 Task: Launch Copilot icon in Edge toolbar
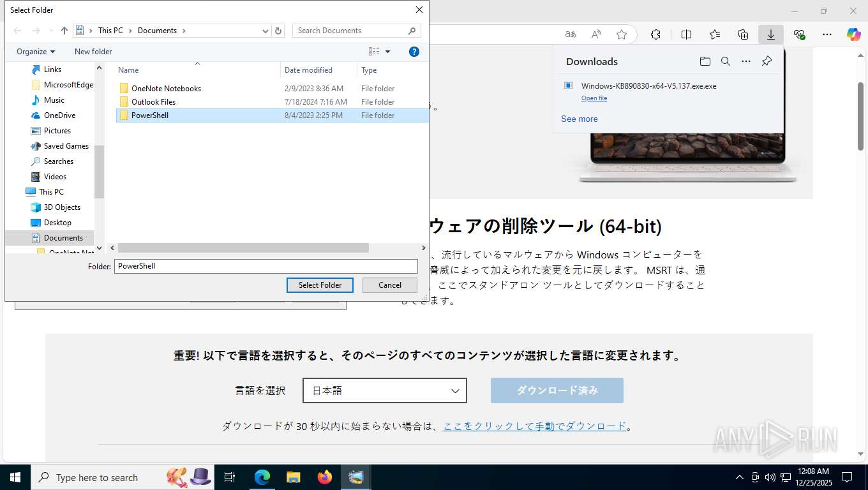coord(854,34)
